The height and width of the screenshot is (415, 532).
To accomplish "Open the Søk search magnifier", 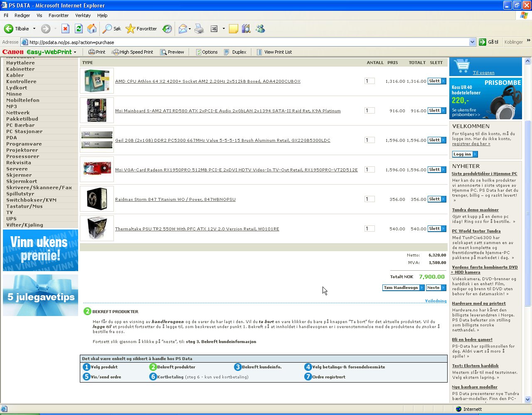I will 107,29.
